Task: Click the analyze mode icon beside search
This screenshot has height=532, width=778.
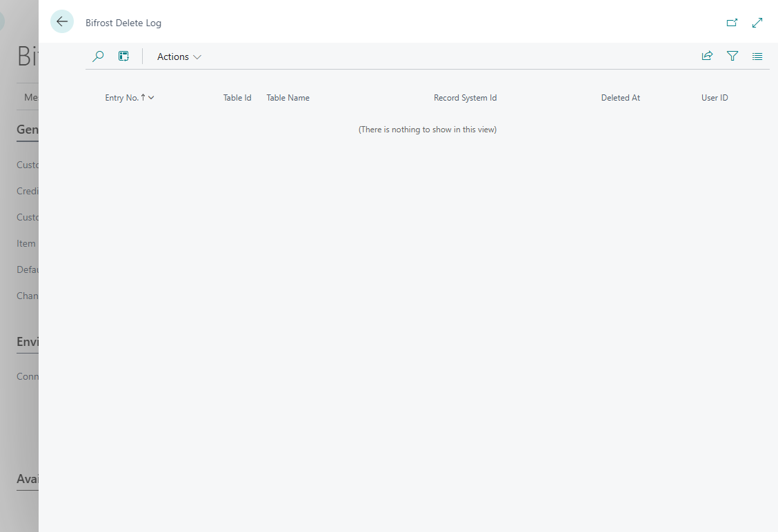Action: (x=123, y=57)
